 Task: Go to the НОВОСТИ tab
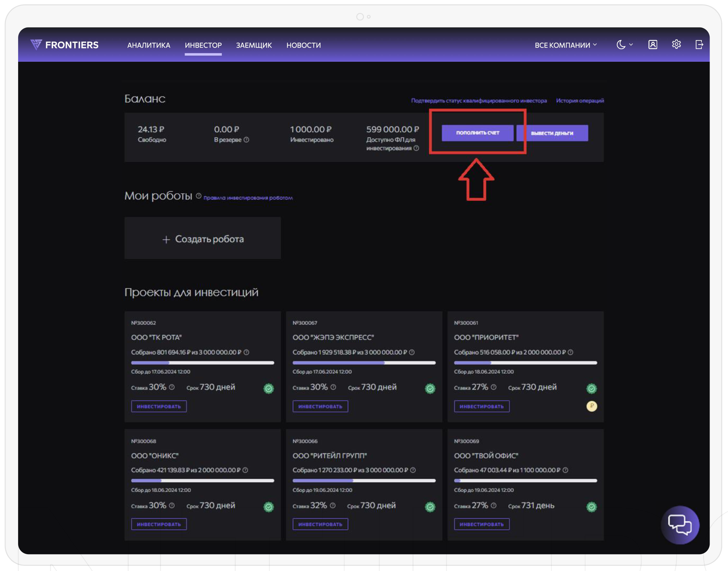pyautogui.click(x=303, y=45)
